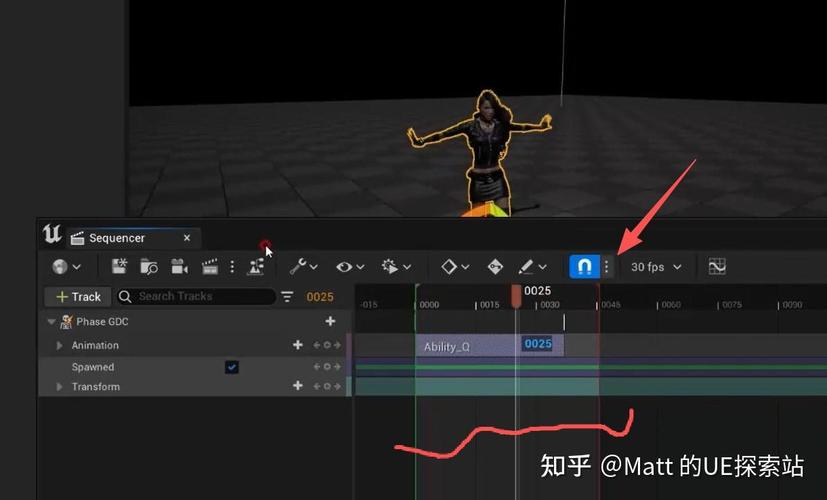This screenshot has height=500, width=827.
Task: Click the plus button on Transform row
Action: tap(297, 386)
